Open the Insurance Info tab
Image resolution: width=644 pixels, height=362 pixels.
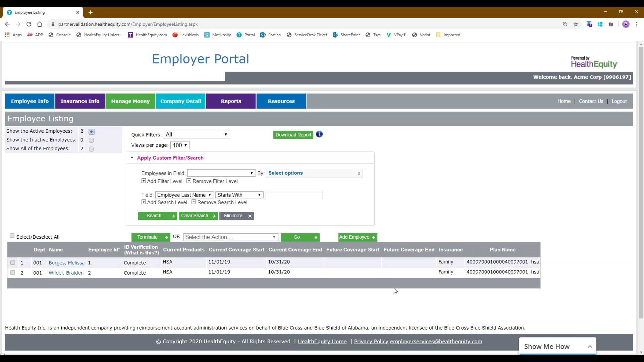(x=80, y=101)
